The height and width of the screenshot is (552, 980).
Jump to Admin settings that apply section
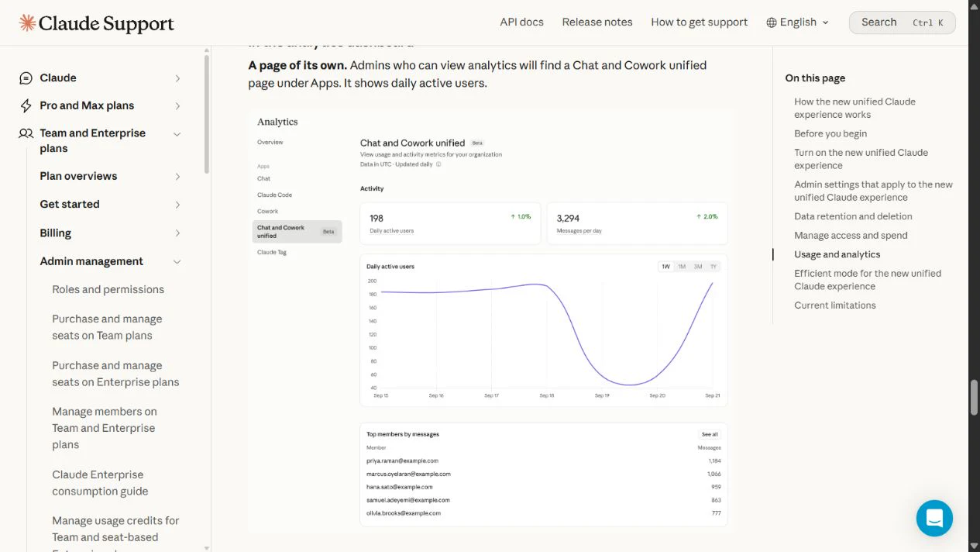(873, 191)
